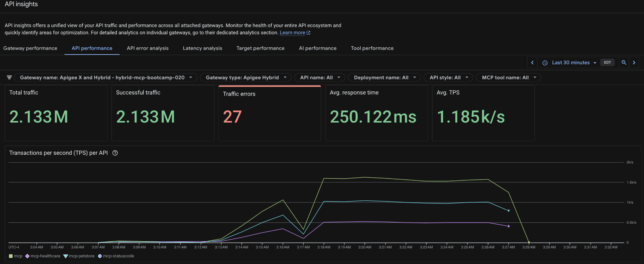Viewport: 644px width, 264px height.
Task: Select the API performance tab
Action: click(92, 48)
